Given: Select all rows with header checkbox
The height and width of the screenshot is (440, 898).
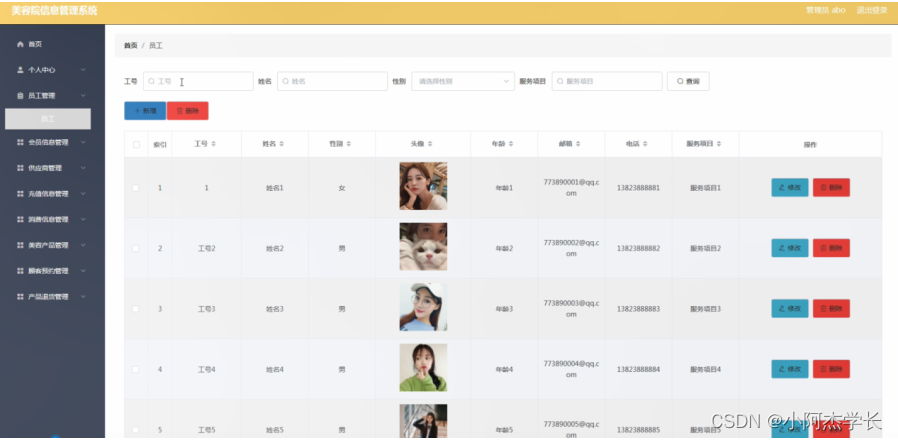Looking at the screenshot, I should click(x=136, y=144).
